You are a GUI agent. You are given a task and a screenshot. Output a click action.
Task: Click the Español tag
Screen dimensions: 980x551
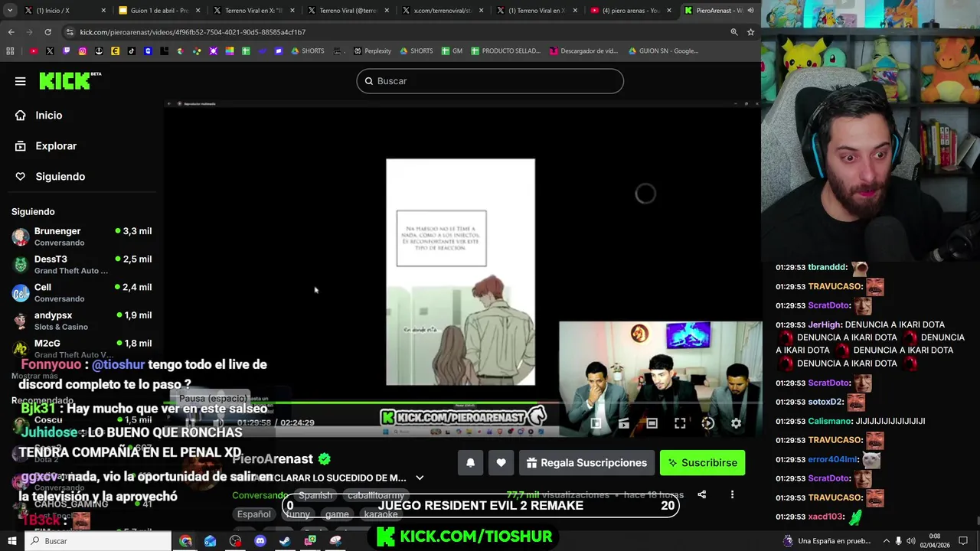[253, 514]
